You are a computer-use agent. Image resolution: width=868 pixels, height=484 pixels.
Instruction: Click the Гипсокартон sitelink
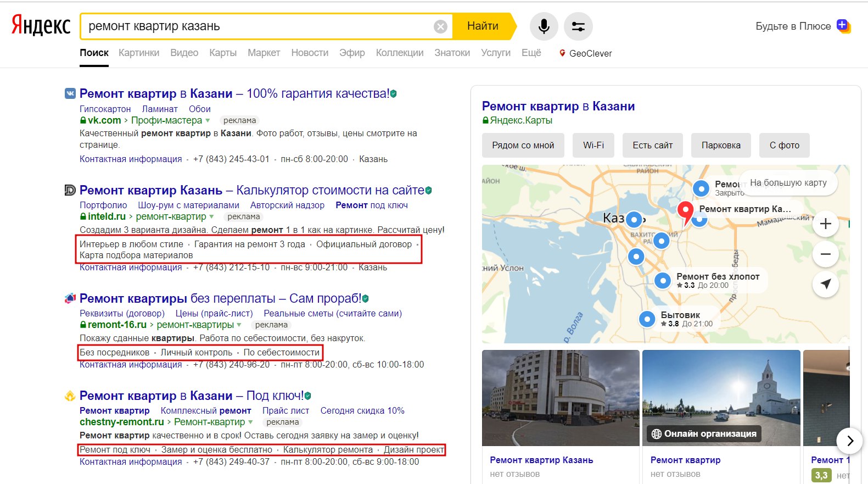pos(105,109)
